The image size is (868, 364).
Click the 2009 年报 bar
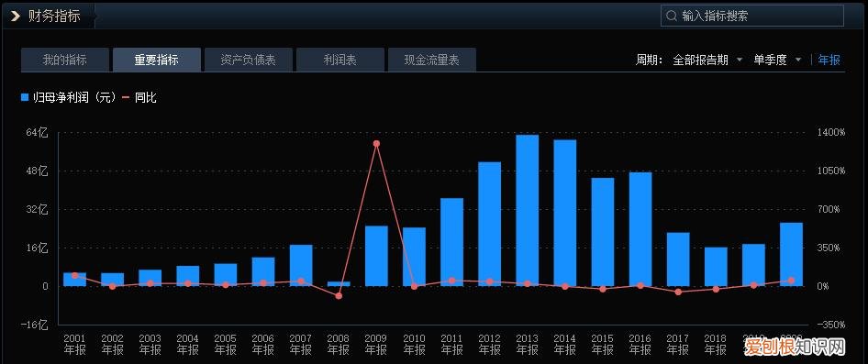coord(376,256)
